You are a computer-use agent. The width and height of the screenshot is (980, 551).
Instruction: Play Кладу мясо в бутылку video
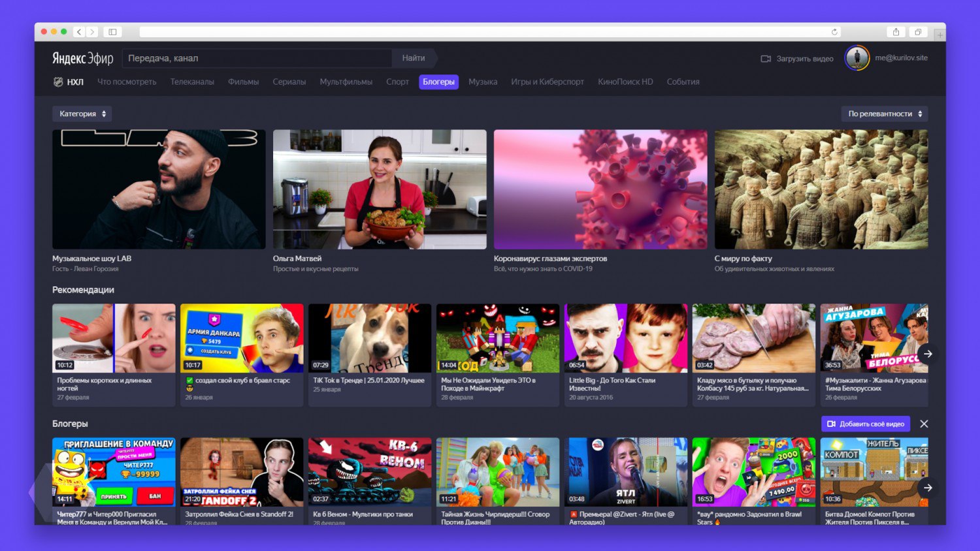[x=754, y=338]
